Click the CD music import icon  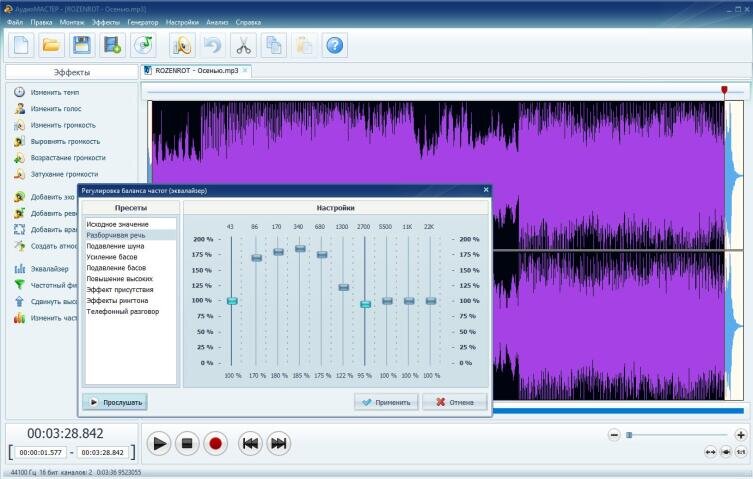[143, 46]
